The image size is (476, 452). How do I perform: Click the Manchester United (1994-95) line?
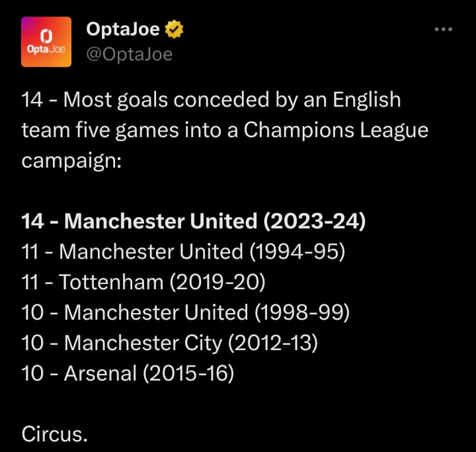(x=183, y=252)
